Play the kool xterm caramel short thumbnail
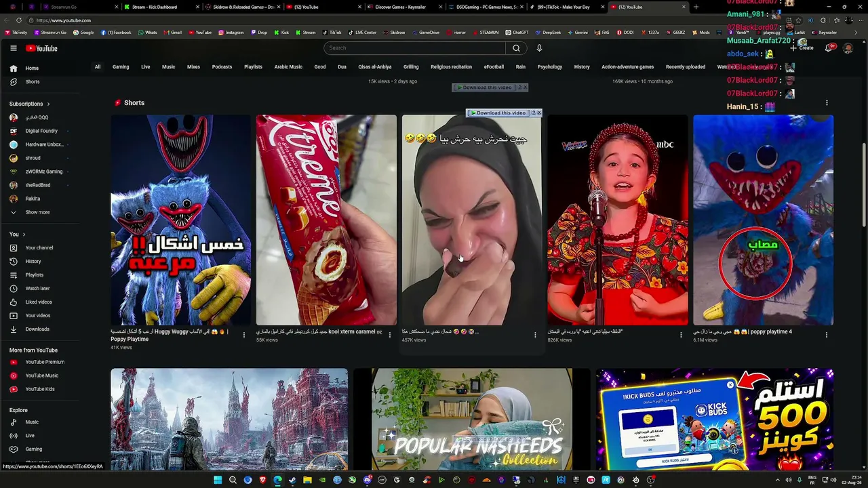Viewport: 868px width, 488px height. 326,220
